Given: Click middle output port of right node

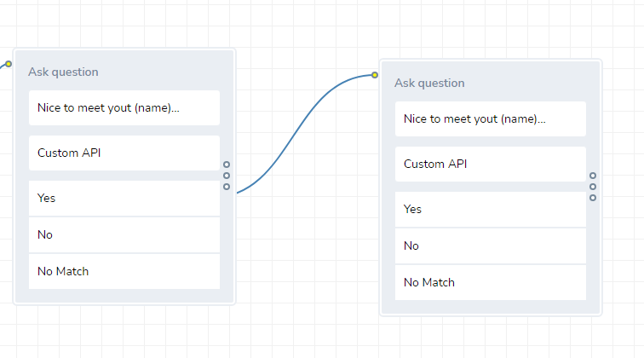Looking at the screenshot, I should [x=593, y=187].
